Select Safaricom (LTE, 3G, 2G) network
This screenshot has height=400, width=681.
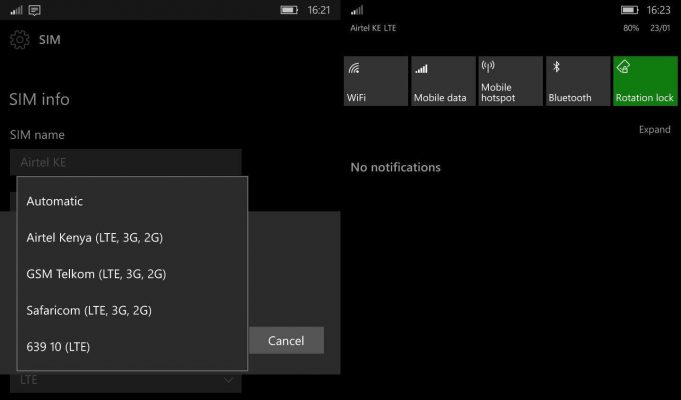pyautogui.click(x=132, y=310)
